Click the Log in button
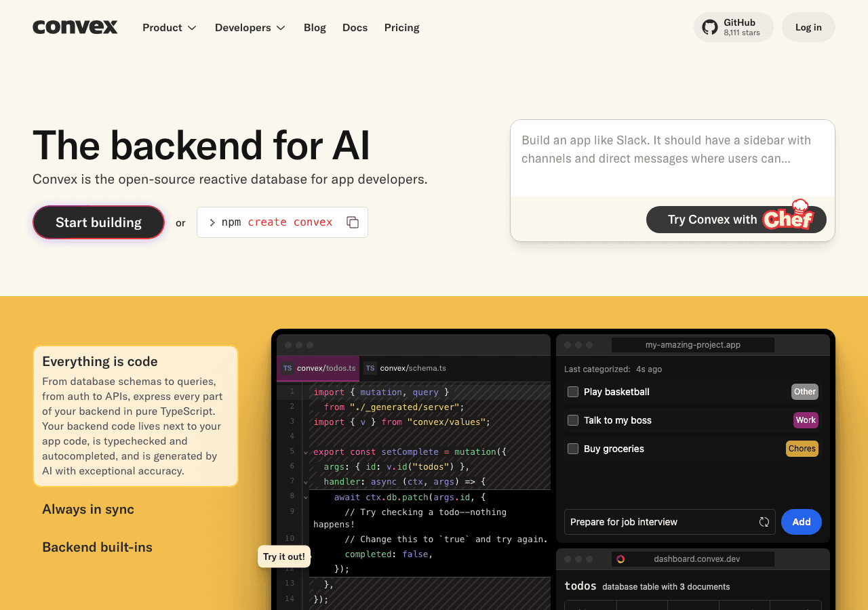This screenshot has height=610, width=868. click(x=808, y=27)
